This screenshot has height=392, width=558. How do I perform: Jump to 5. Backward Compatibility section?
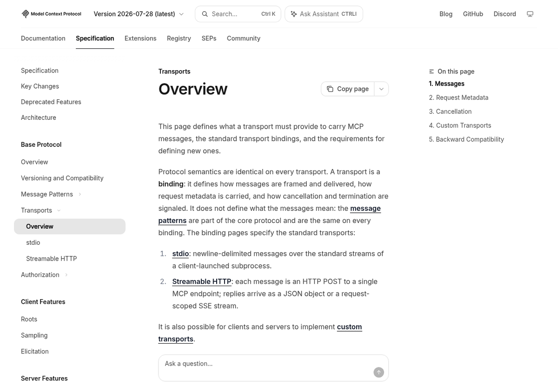466,139
